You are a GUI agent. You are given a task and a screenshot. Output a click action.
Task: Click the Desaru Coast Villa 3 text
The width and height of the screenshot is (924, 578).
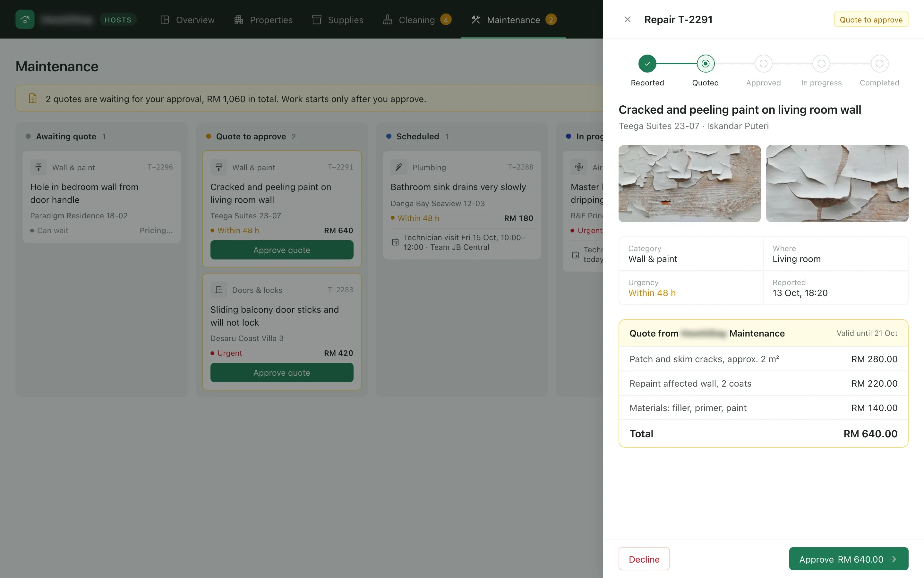tap(247, 338)
